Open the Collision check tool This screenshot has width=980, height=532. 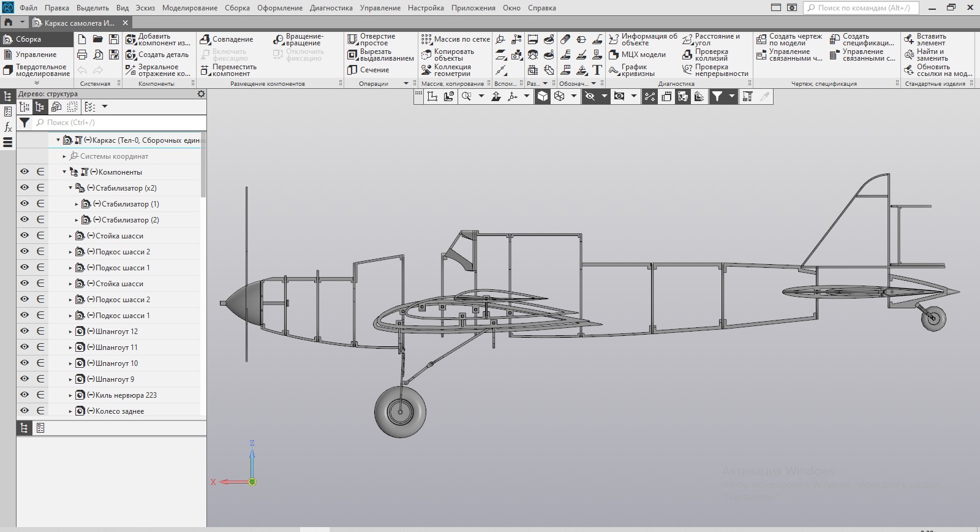point(687,55)
